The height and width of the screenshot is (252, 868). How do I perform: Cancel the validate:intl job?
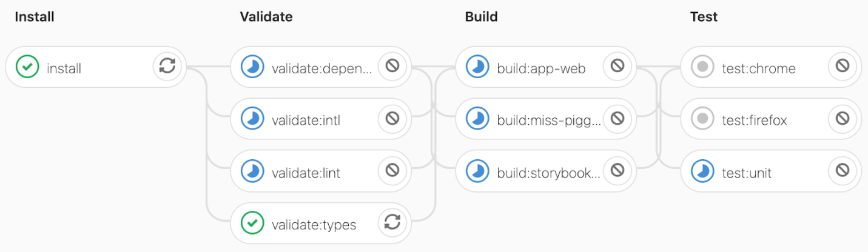(x=392, y=118)
